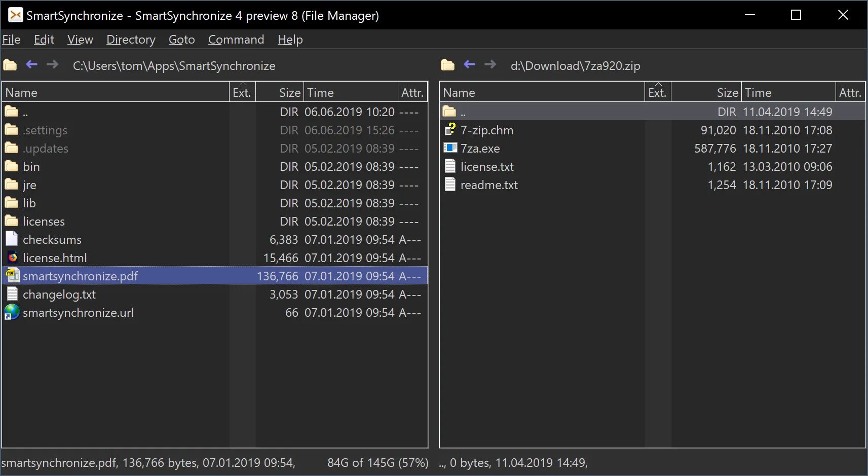Sort right pane by Ext. column header
This screenshot has height=476, width=868.
pyautogui.click(x=658, y=92)
